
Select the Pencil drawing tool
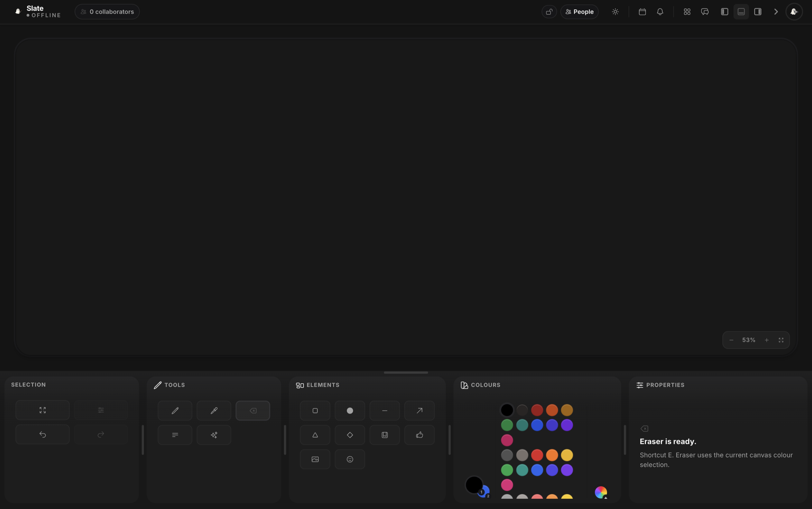coord(175,410)
